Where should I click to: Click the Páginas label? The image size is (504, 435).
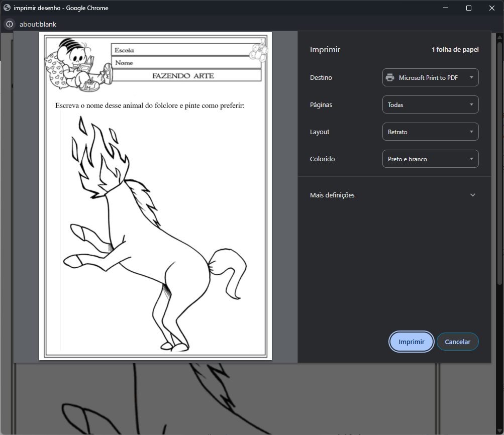coord(321,105)
